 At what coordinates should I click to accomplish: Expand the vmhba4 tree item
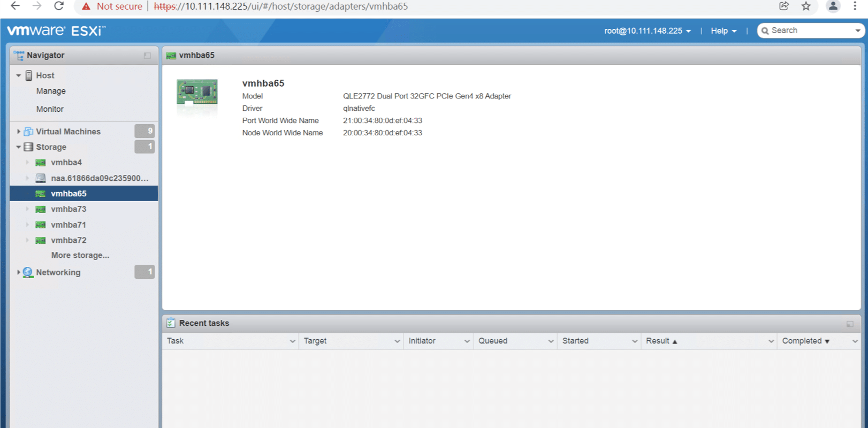click(x=27, y=163)
